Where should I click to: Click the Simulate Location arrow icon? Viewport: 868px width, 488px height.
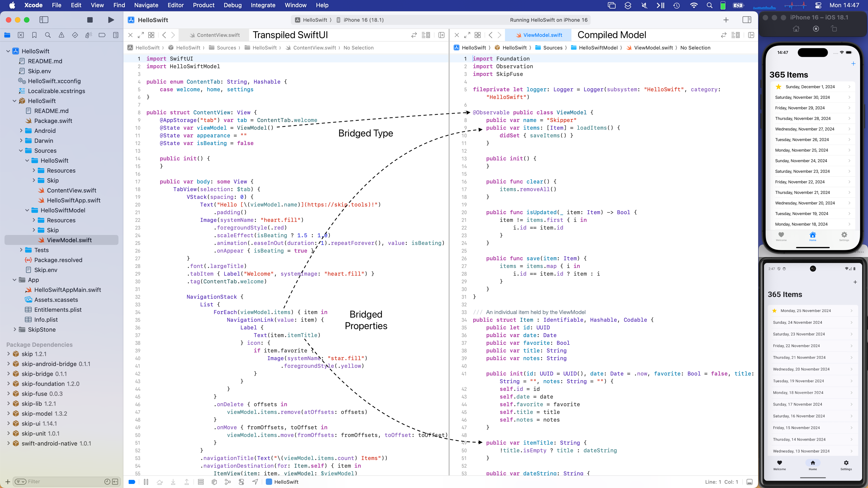tap(255, 482)
